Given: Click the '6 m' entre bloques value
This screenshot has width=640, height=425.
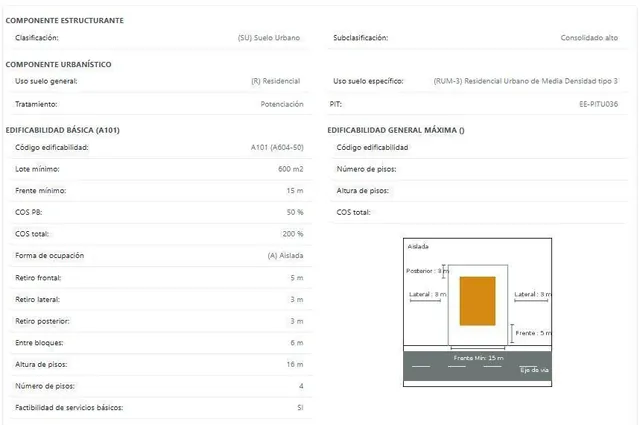Looking at the screenshot, I should (x=297, y=343).
